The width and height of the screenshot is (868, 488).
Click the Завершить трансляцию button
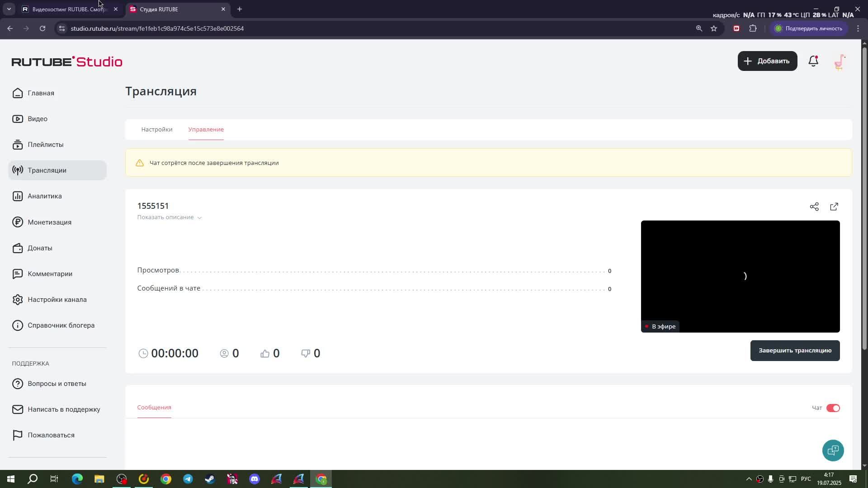[795, 351]
